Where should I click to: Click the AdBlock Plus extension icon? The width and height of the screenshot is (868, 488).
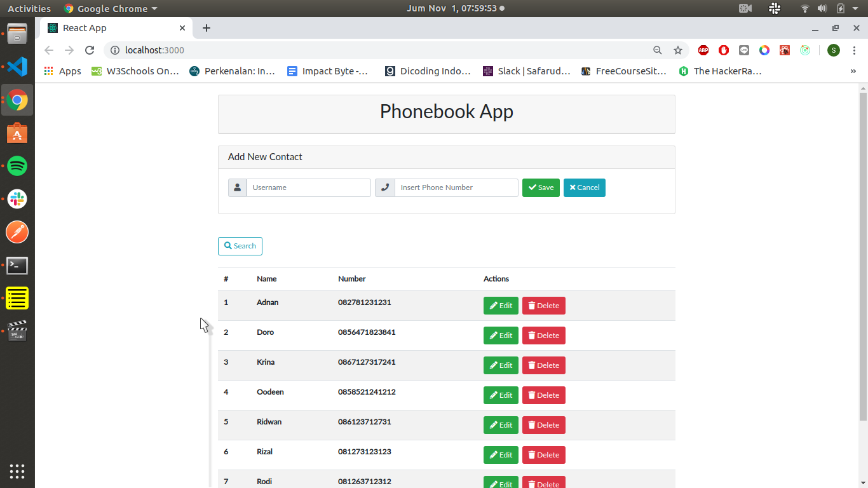(703, 50)
